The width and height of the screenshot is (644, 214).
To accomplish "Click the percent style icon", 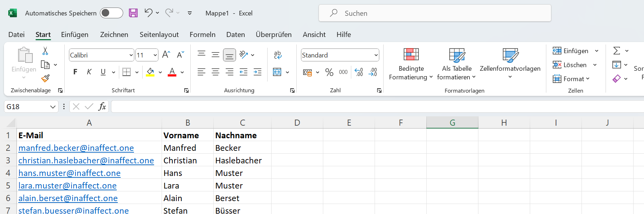I will pos(329,72).
